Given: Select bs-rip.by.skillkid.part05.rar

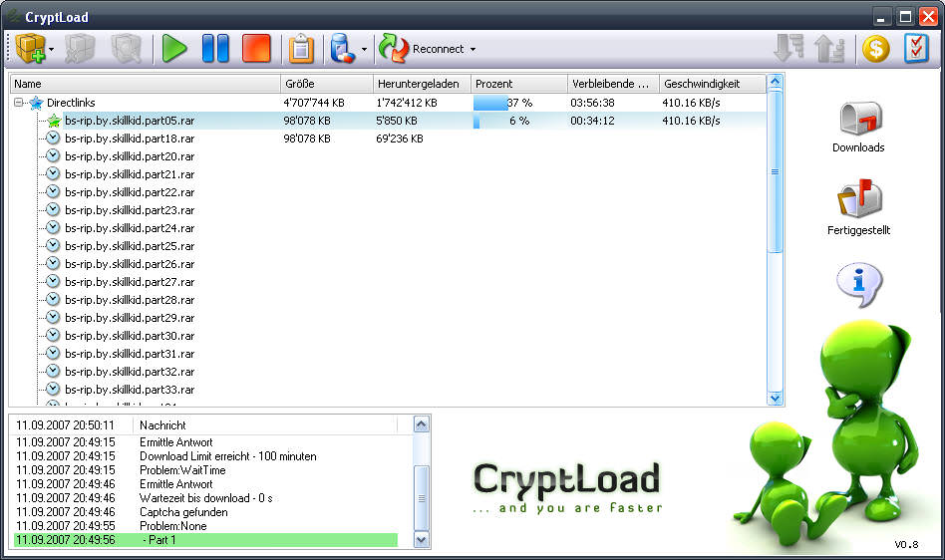Looking at the screenshot, I should point(130,121).
